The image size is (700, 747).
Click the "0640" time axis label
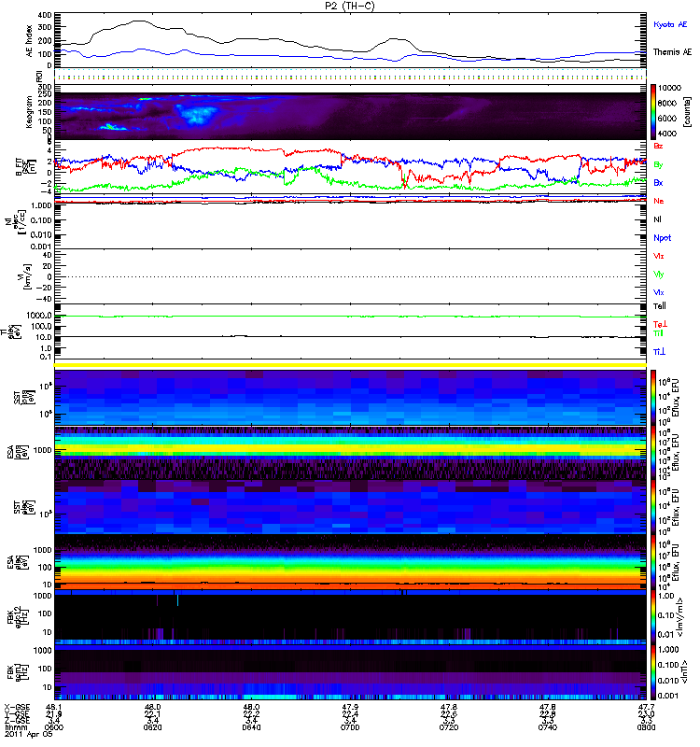click(x=251, y=727)
